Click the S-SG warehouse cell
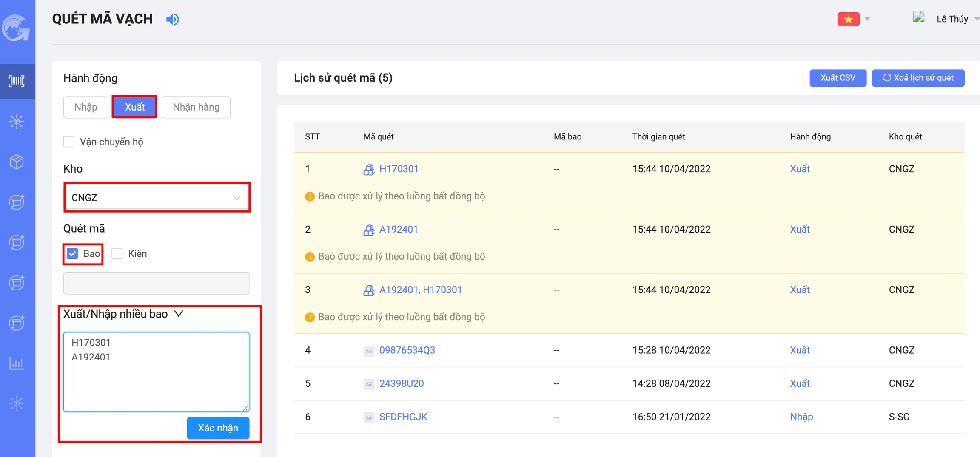Screen dimensions: 980x457 click(899, 417)
